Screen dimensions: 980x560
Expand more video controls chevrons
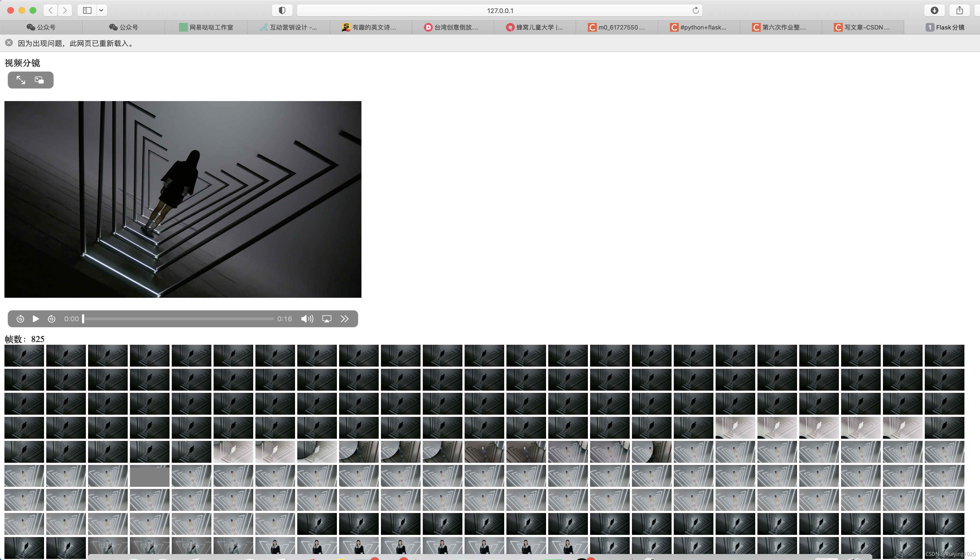[345, 319]
